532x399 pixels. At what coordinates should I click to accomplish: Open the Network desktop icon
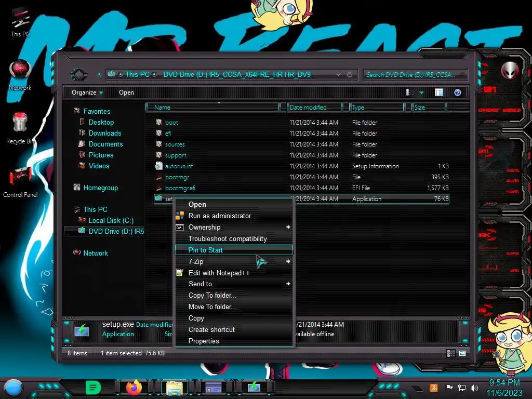pos(20,75)
